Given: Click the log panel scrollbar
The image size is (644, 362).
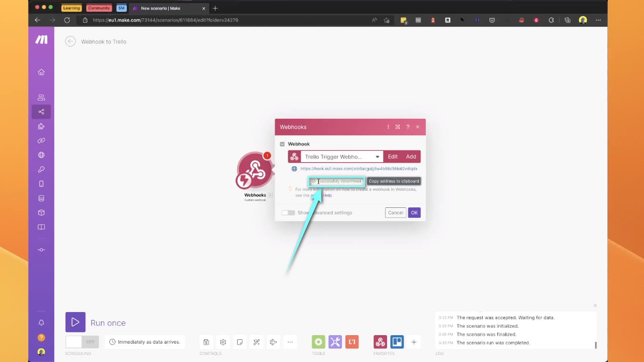Looking at the screenshot, I should tap(595, 345).
